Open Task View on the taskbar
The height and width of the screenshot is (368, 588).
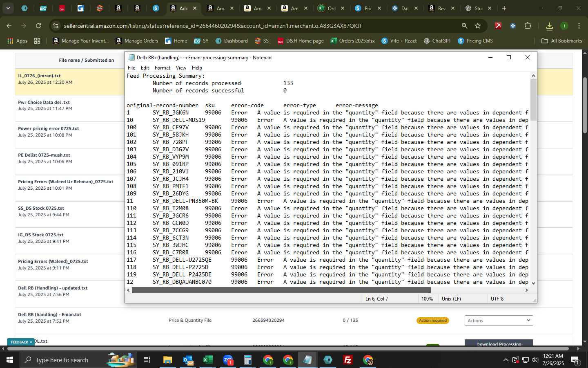click(147, 360)
